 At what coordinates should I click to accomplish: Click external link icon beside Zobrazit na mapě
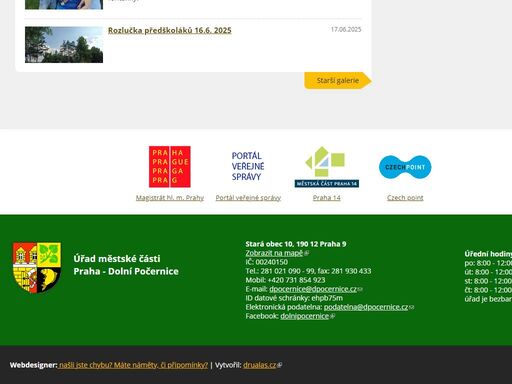click(x=307, y=253)
